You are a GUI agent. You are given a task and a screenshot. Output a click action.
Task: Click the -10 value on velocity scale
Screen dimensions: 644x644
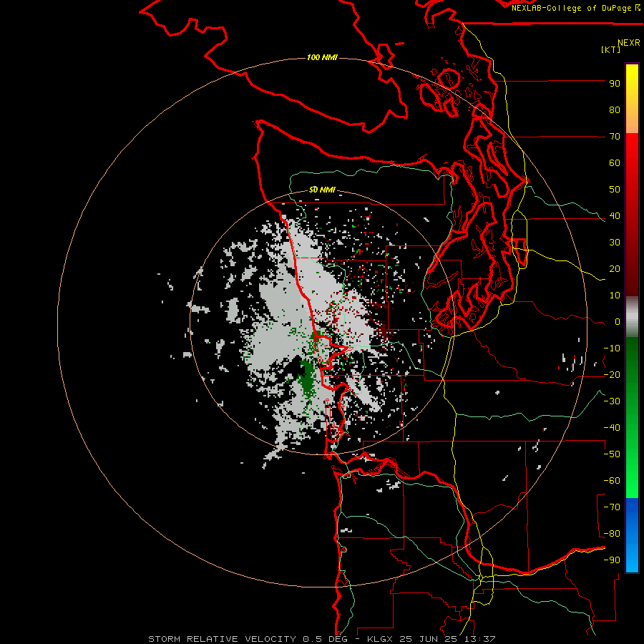612,348
